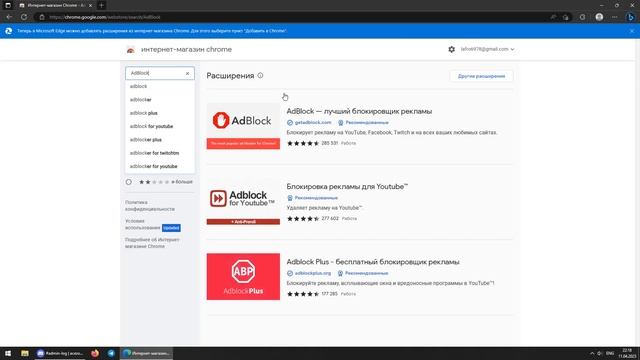Open the Edge three-dots settings menu
This screenshot has width=640, height=360.
tap(615, 17)
